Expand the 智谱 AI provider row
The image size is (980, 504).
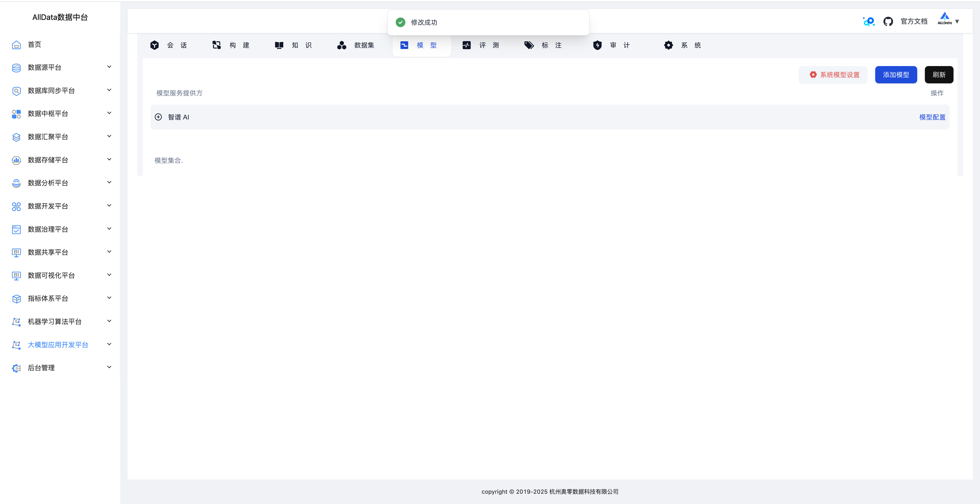tap(158, 117)
